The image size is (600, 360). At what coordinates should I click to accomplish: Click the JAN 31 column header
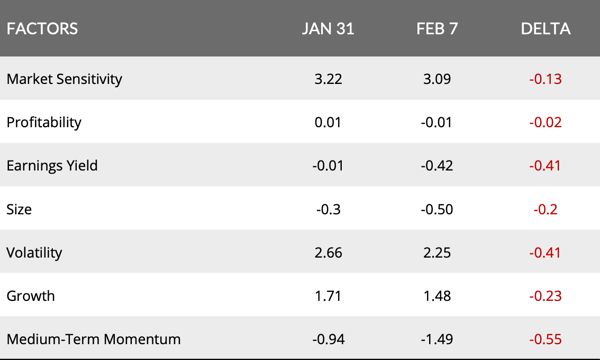pos(328,29)
